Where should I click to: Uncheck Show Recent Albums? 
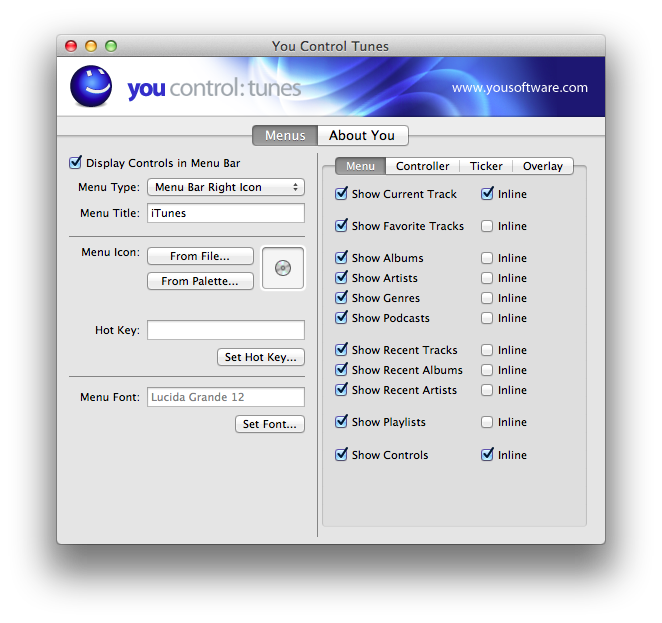point(341,369)
